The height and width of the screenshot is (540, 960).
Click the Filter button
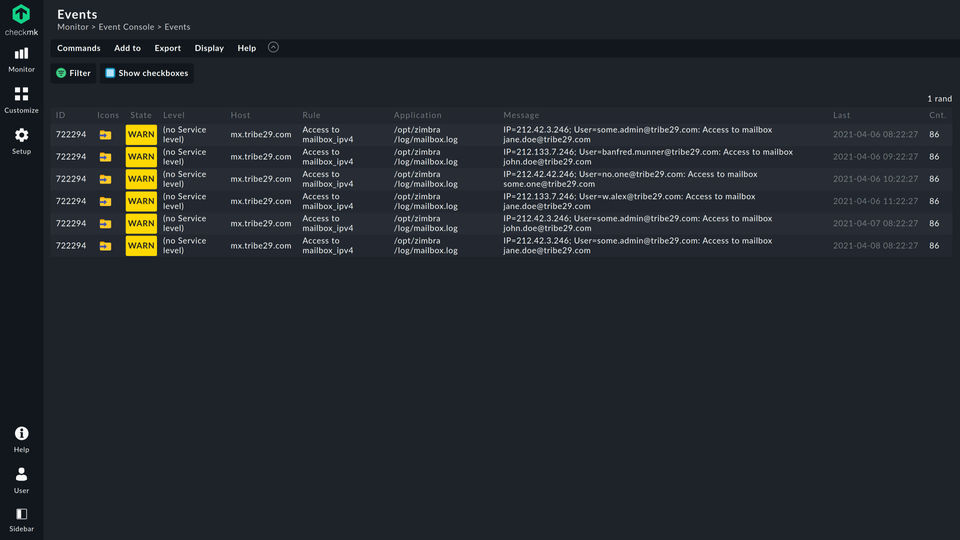[x=73, y=73]
